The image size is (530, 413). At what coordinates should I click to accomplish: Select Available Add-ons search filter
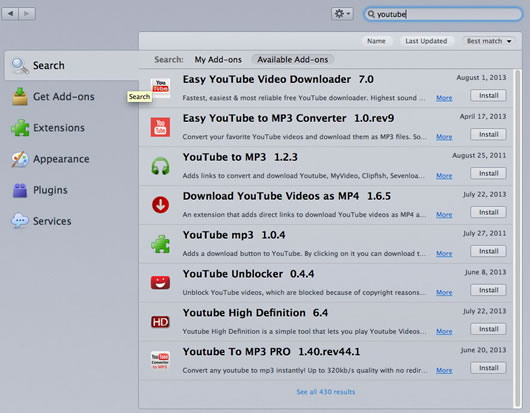pyautogui.click(x=292, y=60)
